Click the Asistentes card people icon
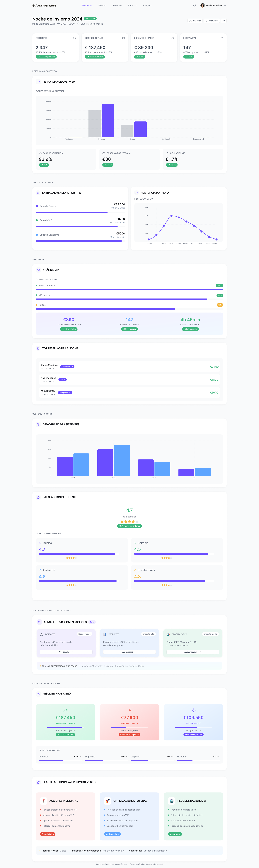The width and height of the screenshot is (259, 868). click(x=74, y=38)
